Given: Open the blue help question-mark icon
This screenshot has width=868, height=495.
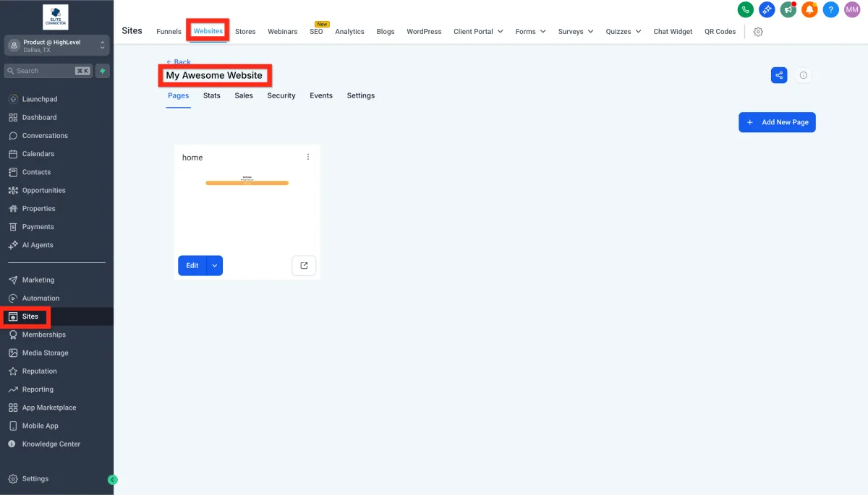Looking at the screenshot, I should point(831,10).
